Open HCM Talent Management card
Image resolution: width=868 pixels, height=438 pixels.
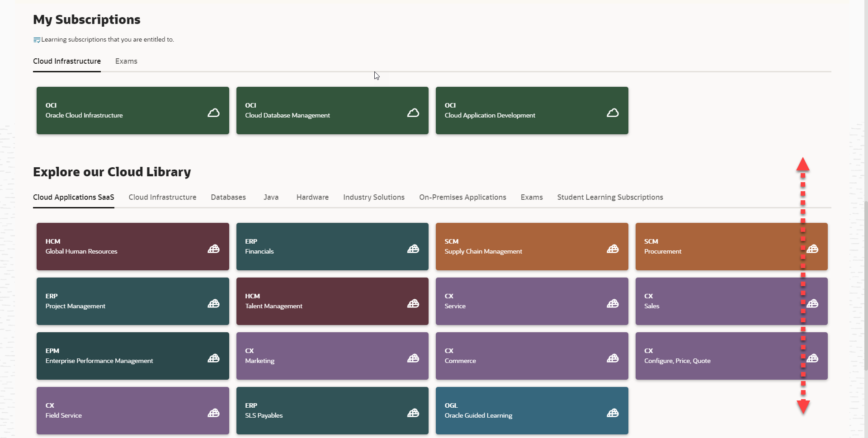tap(332, 301)
